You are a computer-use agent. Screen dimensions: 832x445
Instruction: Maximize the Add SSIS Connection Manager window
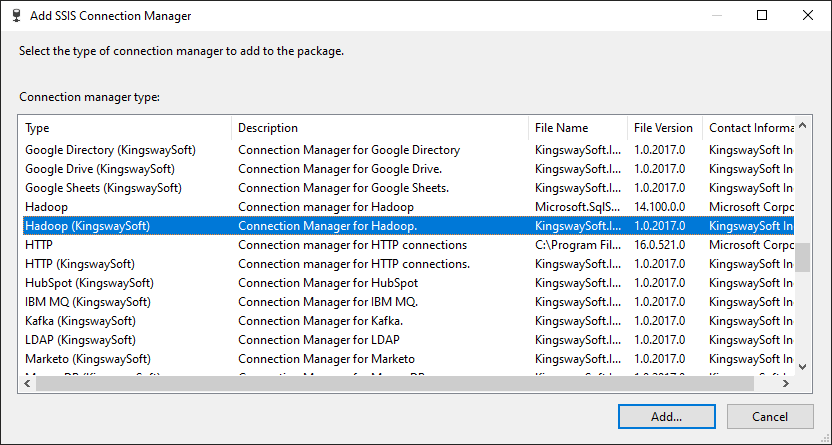(x=762, y=15)
